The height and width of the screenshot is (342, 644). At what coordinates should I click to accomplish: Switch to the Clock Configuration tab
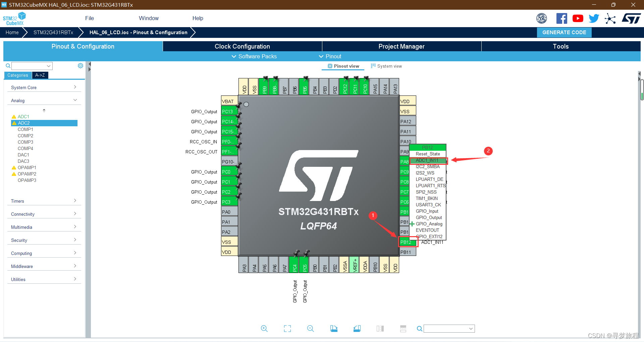tap(242, 46)
